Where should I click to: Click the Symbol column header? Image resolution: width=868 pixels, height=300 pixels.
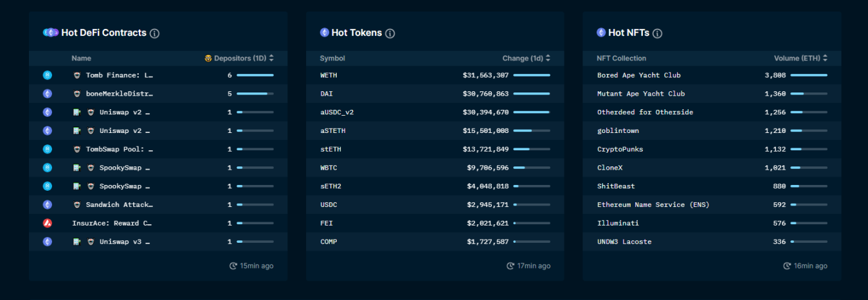pos(332,58)
